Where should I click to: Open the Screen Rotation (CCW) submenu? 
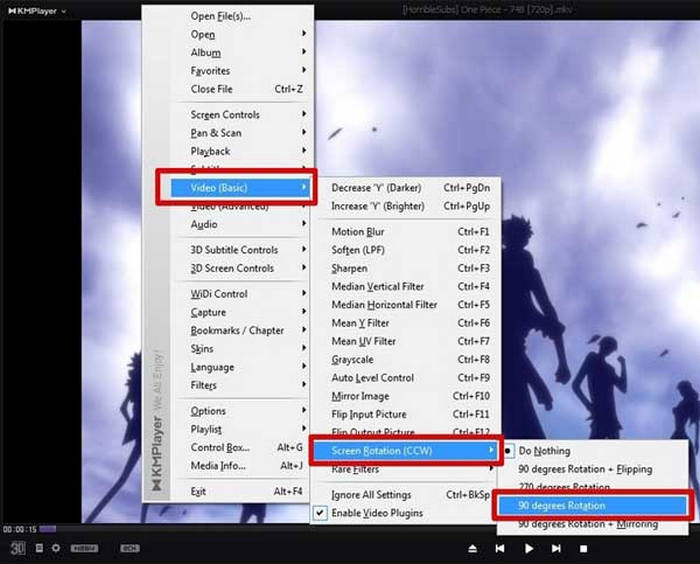click(404, 451)
